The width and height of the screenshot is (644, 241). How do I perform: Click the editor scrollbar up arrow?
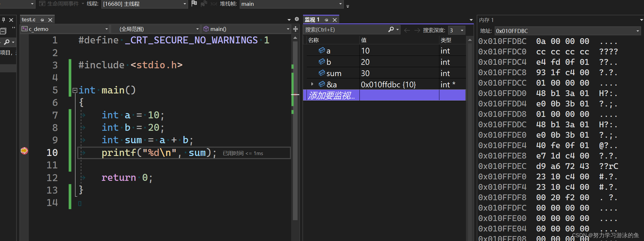tap(295, 38)
